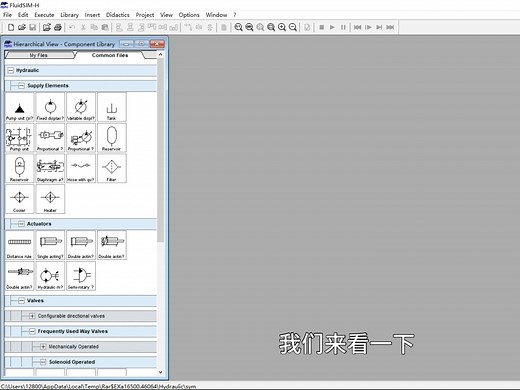Start the simulation with Play

click(x=332, y=27)
